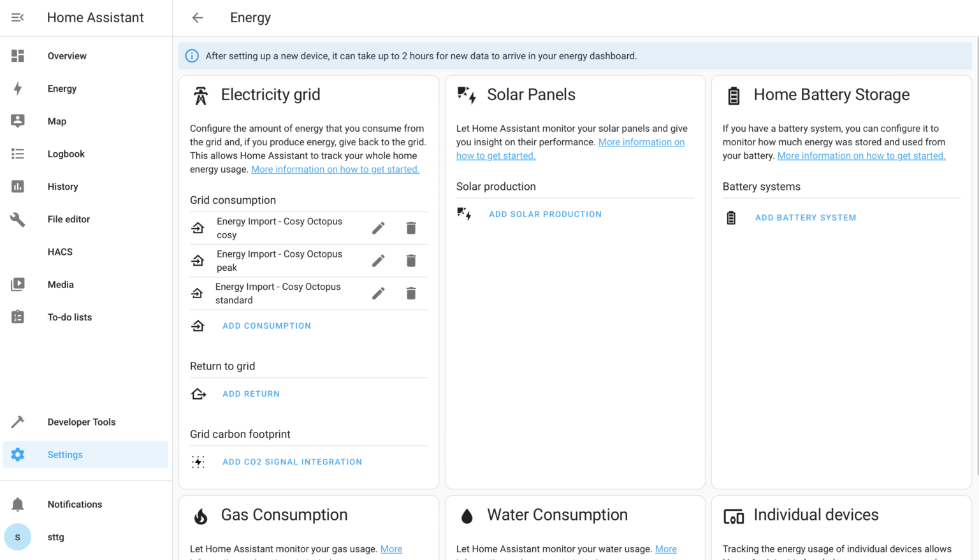Viewport: 979px width, 560px height.
Task: Click ADD BATTERY SYSTEM
Action: tap(806, 217)
